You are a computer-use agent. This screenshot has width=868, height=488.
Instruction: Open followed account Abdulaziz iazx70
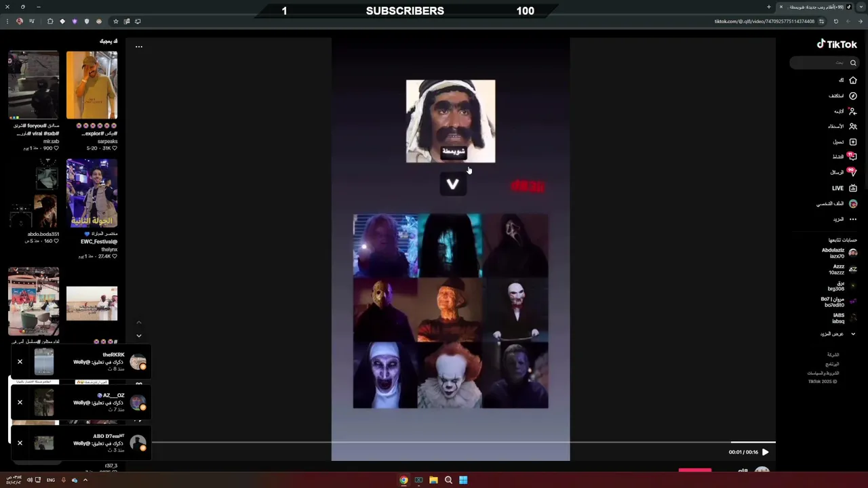pos(839,253)
